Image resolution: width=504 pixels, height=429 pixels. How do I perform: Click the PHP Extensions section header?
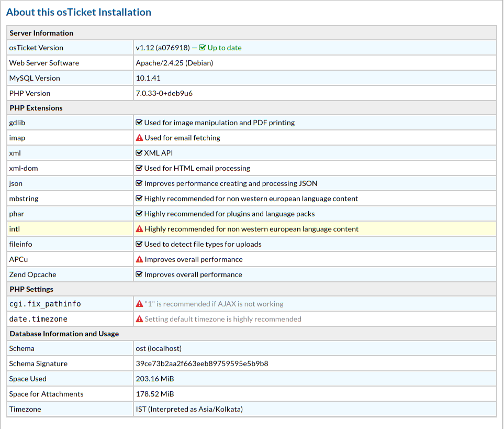36,108
